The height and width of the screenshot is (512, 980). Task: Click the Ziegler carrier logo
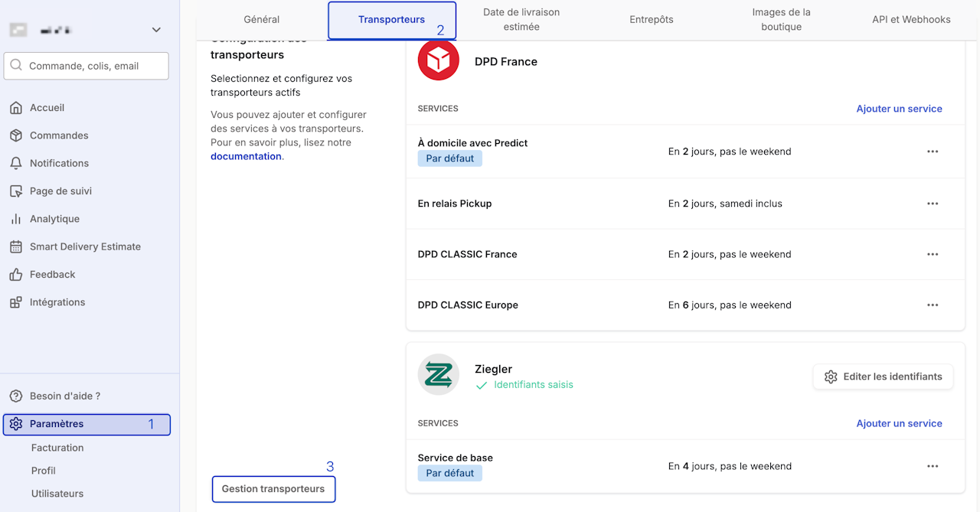[439, 375]
